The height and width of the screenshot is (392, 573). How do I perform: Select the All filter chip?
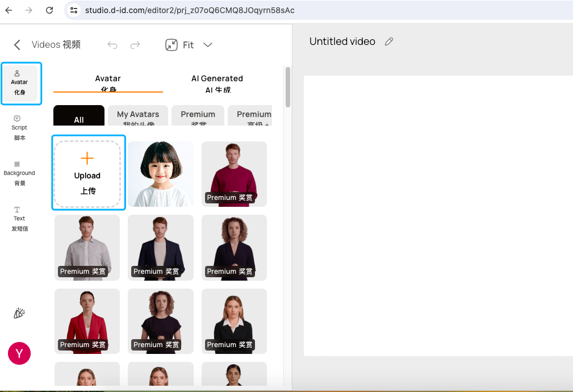[79, 116]
